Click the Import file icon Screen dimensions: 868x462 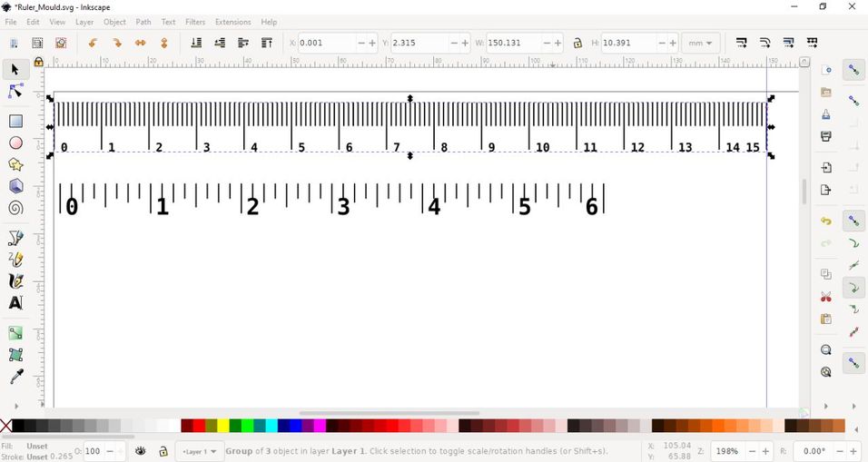pyautogui.click(x=826, y=167)
